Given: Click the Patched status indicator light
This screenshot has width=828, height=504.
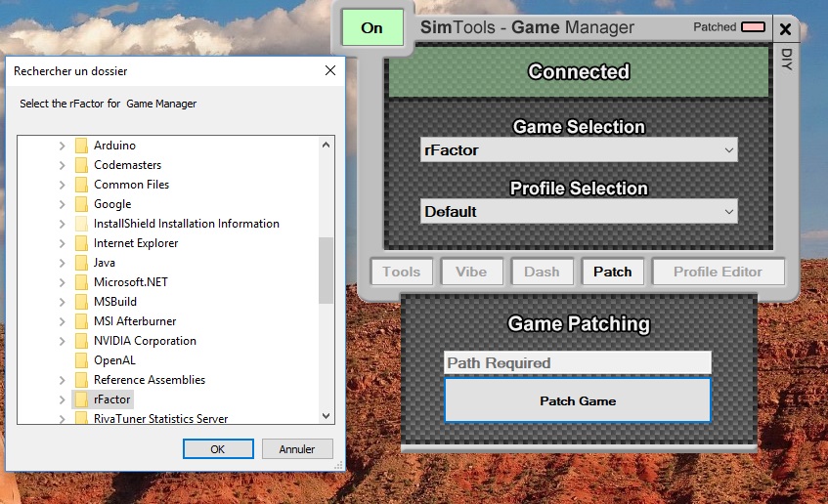Looking at the screenshot, I should [753, 27].
